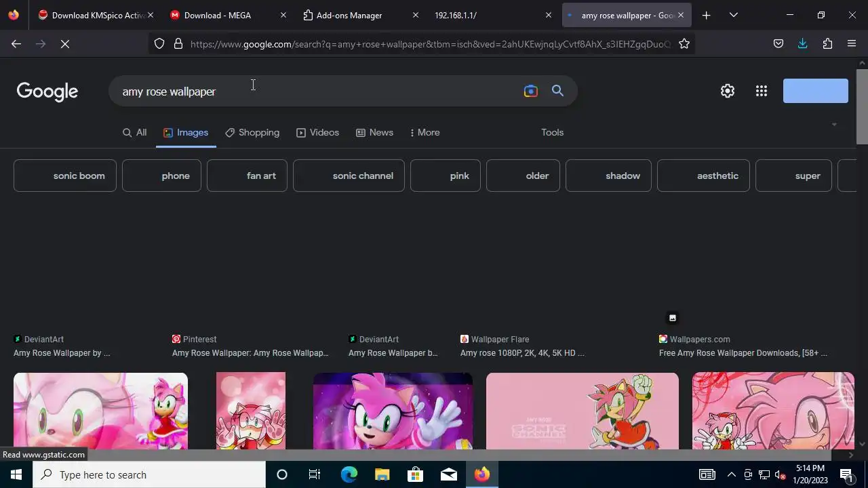
Task: View site info via padlock icon
Action: tap(178, 44)
